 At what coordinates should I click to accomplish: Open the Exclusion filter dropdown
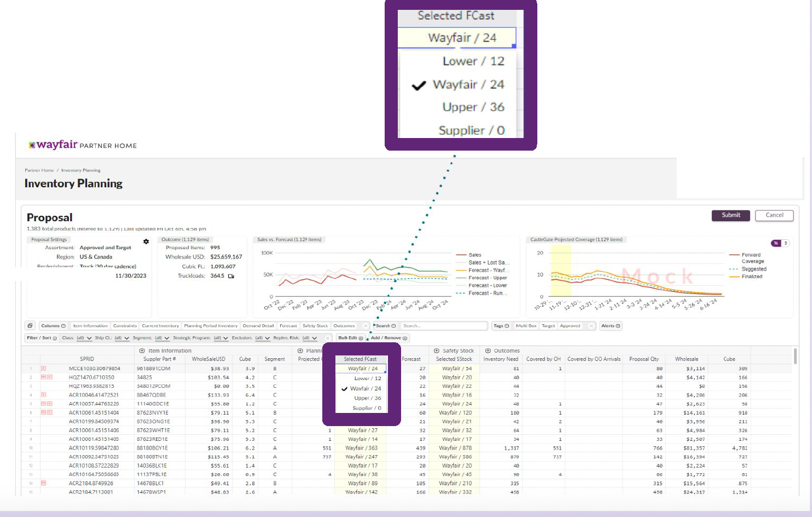263,338
